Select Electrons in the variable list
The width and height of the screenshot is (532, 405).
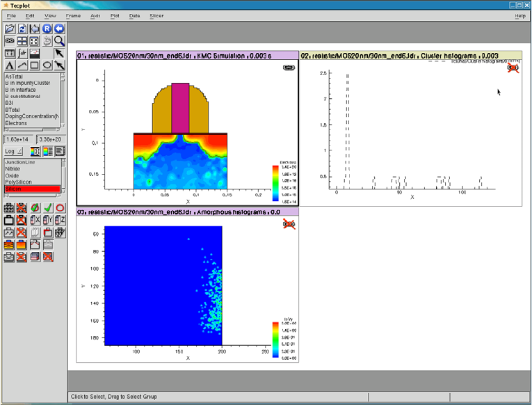pyautogui.click(x=16, y=123)
